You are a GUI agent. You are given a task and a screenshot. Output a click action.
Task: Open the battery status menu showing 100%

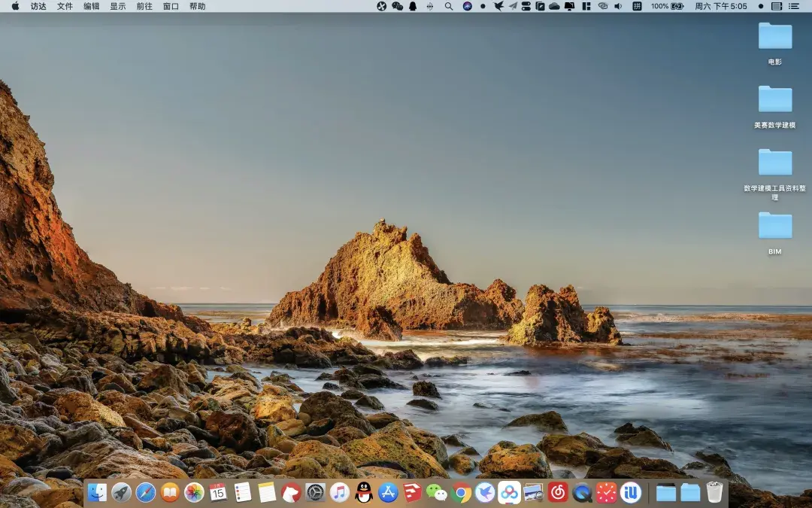click(668, 6)
